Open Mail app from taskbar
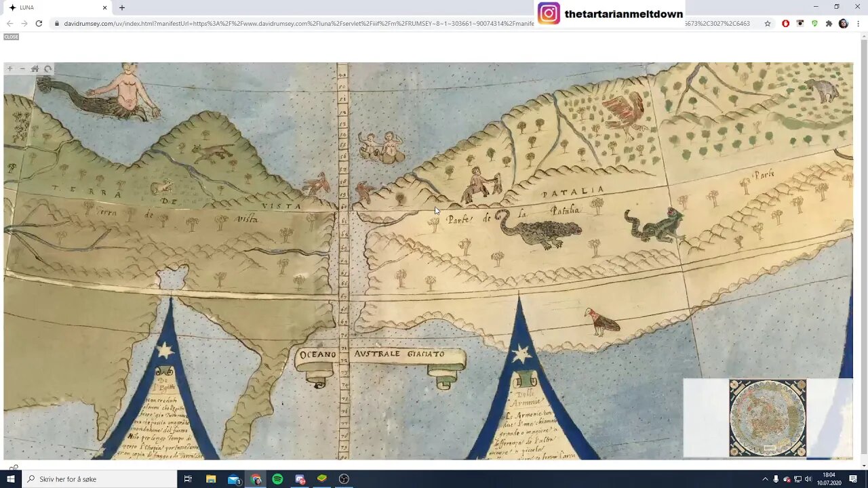The width and height of the screenshot is (868, 488). 234,479
